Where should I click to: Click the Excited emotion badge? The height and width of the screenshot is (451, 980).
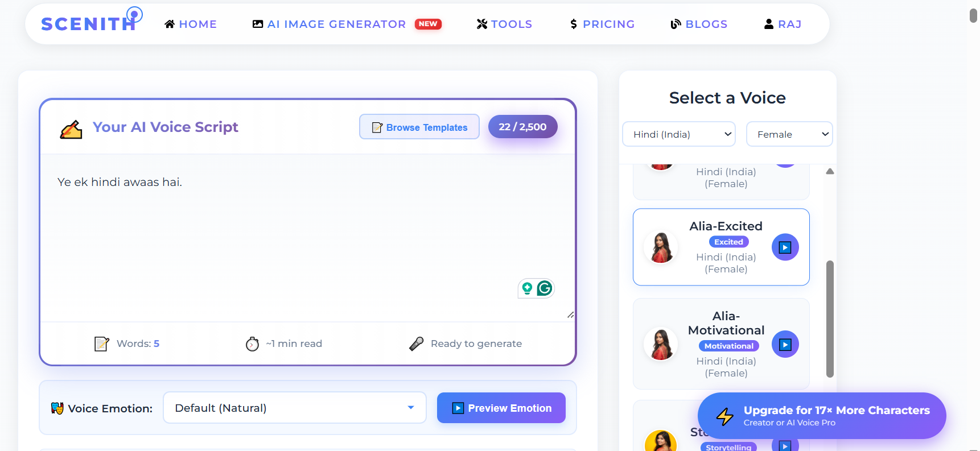pos(728,241)
